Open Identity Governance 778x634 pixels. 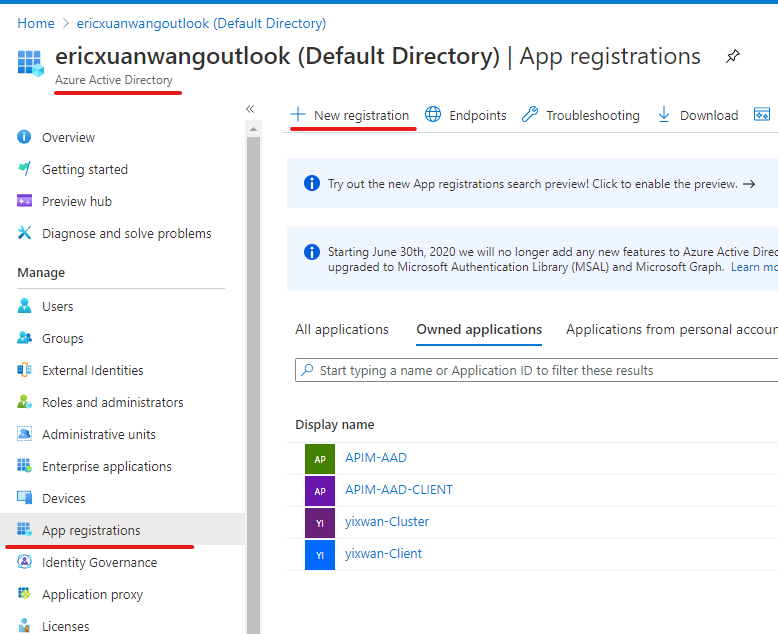[x=100, y=563]
